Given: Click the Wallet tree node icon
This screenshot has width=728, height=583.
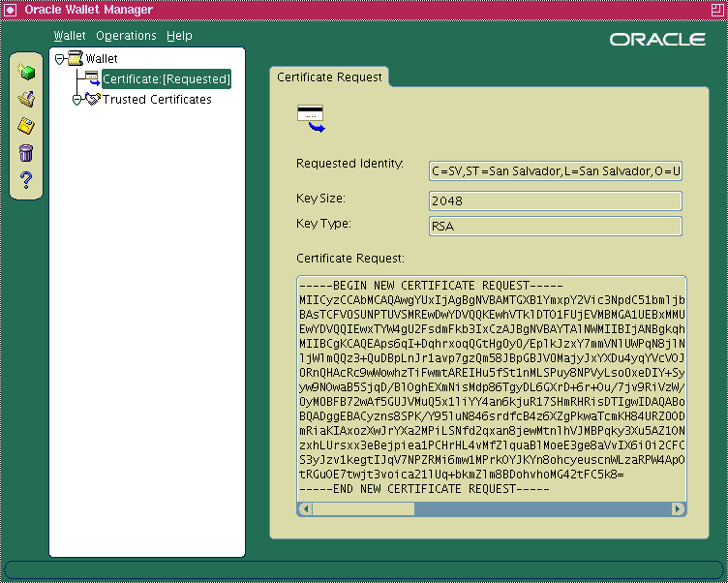Looking at the screenshot, I should [76, 58].
